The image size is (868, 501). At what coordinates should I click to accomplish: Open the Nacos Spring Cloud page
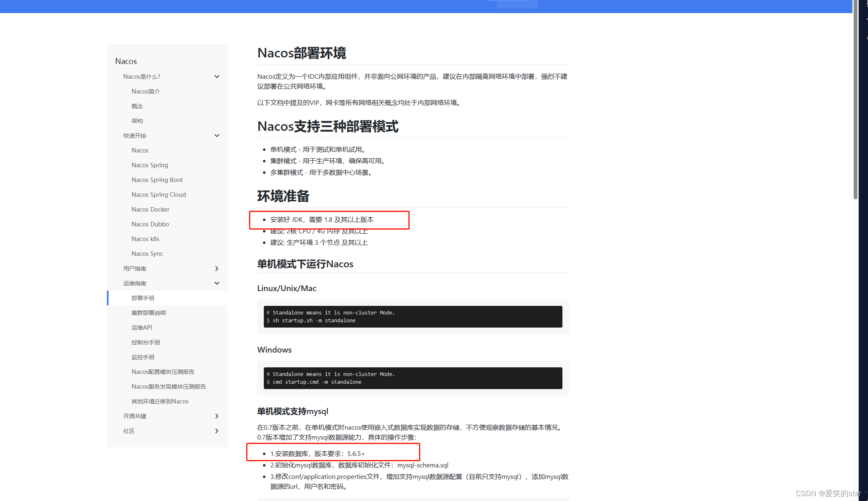[x=159, y=194]
